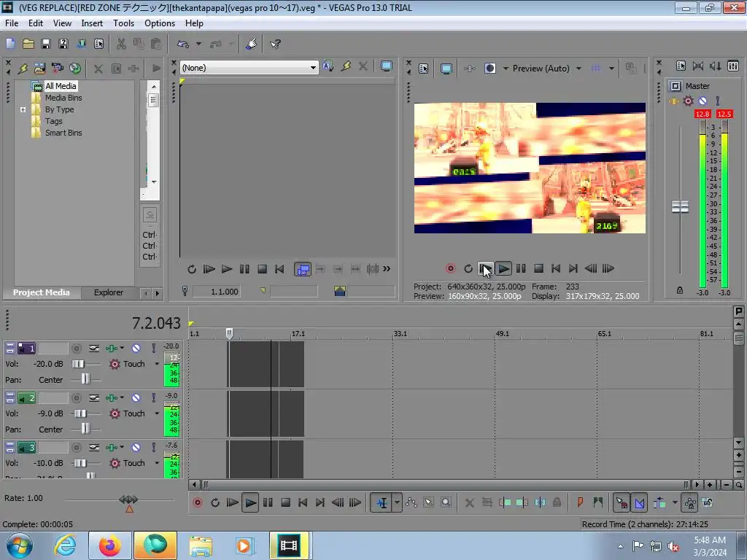The height and width of the screenshot is (560, 747).
Task: Show more trimmer buttons chevron
Action: 387,269
